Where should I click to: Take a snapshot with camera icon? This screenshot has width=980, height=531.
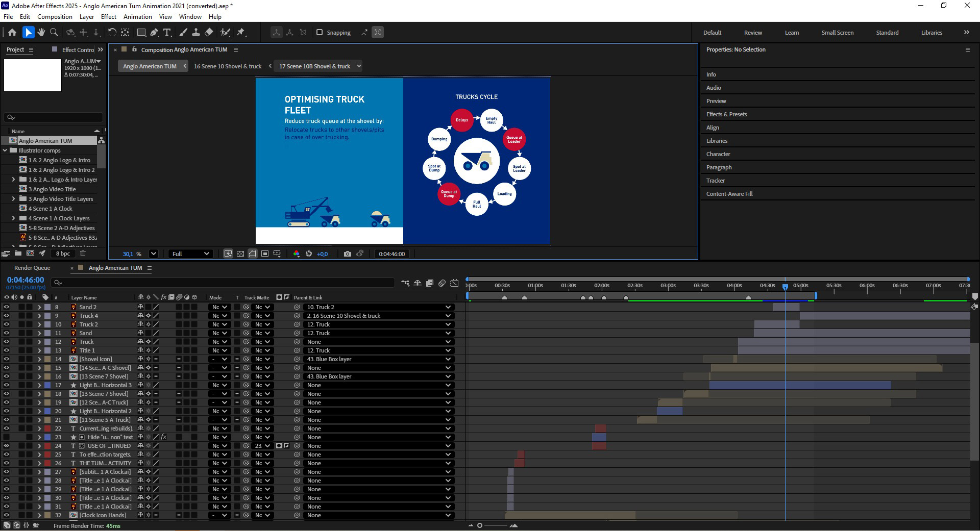[348, 254]
